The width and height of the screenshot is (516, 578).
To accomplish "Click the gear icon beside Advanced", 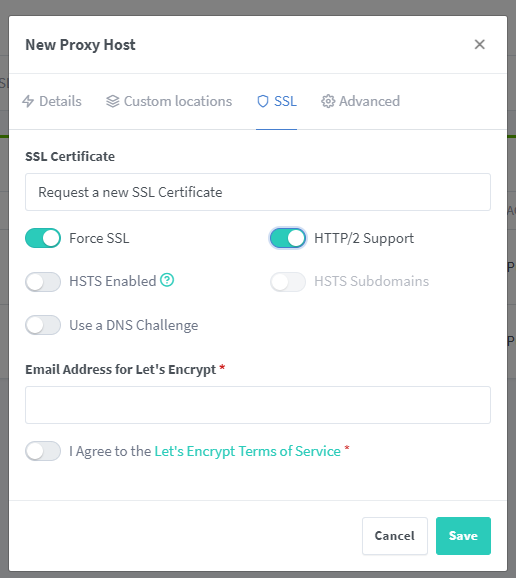I will coord(328,101).
